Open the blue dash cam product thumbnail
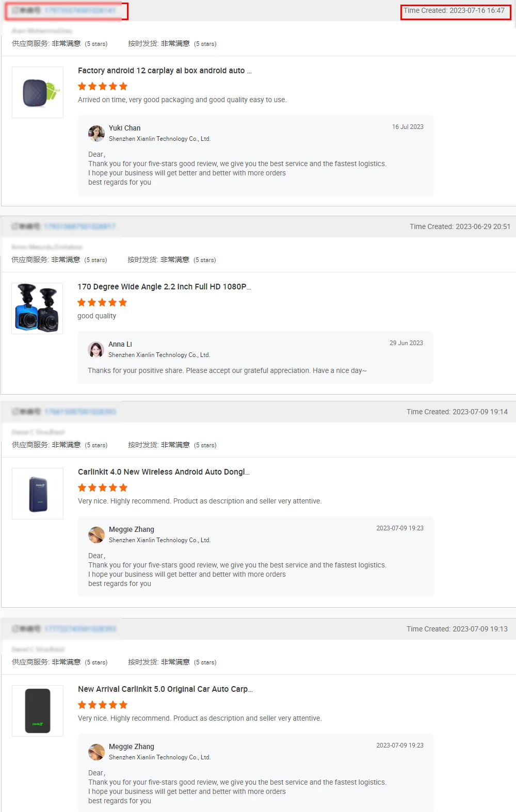The height and width of the screenshot is (812, 516). click(x=37, y=308)
